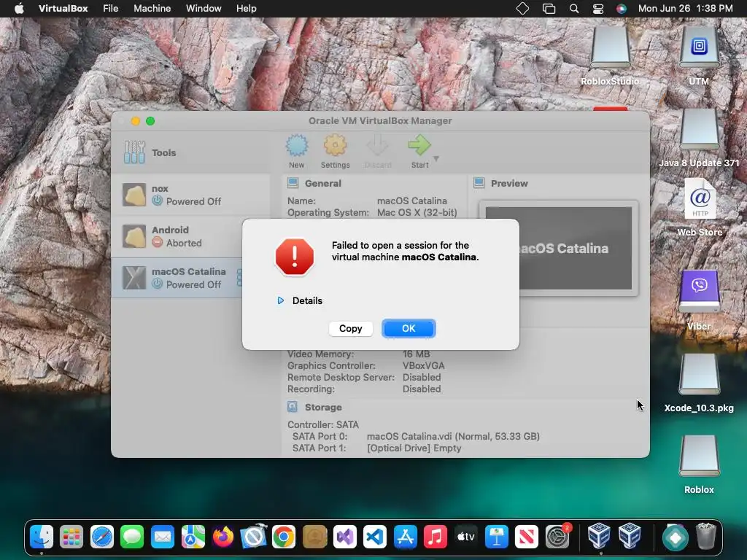The height and width of the screenshot is (560, 747).
Task: Open Messages from the dock
Action: coord(132,537)
